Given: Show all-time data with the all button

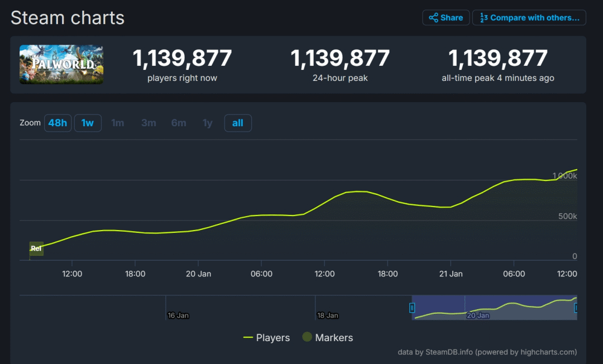Looking at the screenshot, I should pyautogui.click(x=238, y=123).
